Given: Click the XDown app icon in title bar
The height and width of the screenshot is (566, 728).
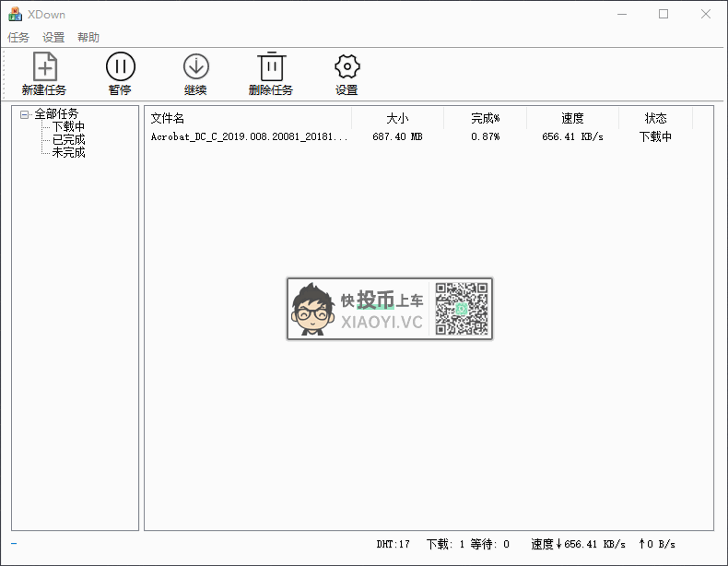Looking at the screenshot, I should (x=15, y=15).
